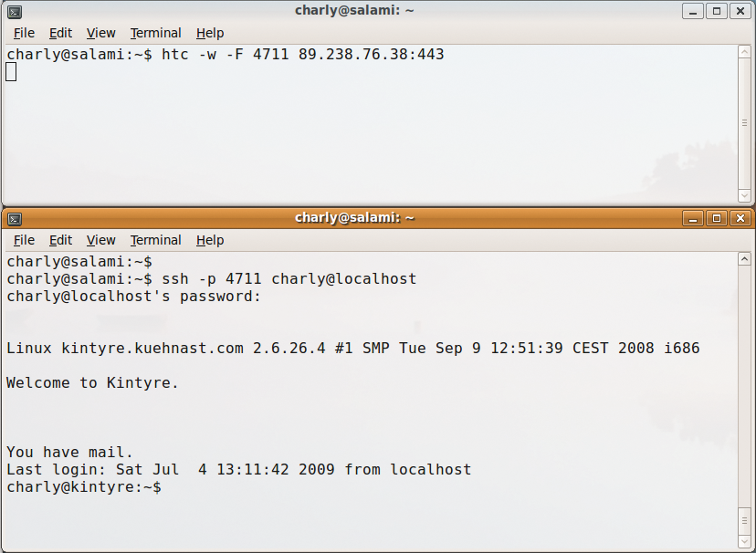Click scrollbar thumb in top terminal
Image resolution: width=756 pixels, height=553 pixels.
744,123
